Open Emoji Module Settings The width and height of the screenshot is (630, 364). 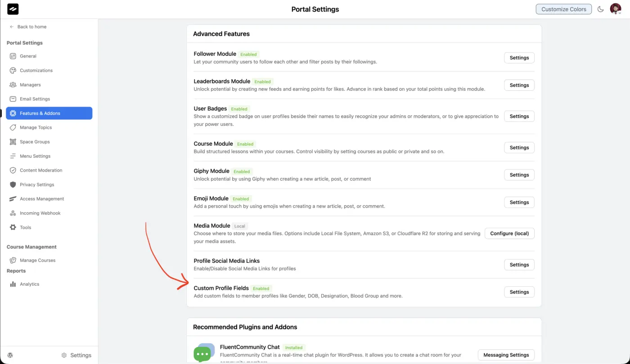[519, 202]
